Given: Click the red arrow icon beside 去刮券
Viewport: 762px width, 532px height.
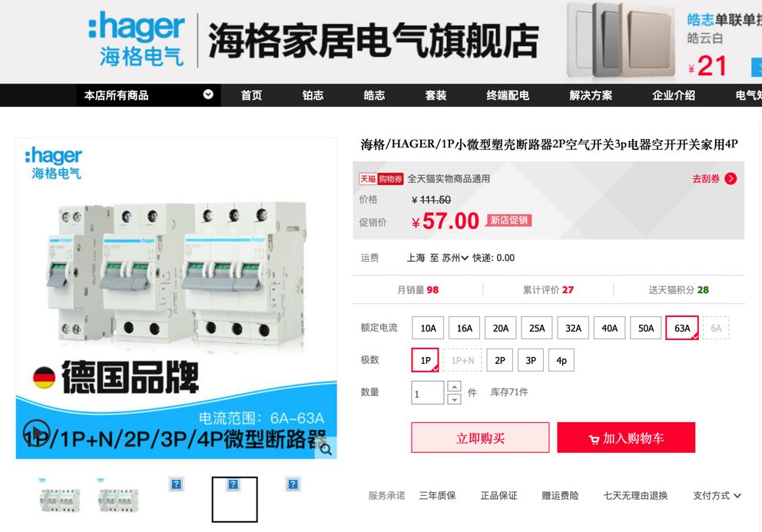Looking at the screenshot, I should (x=731, y=179).
